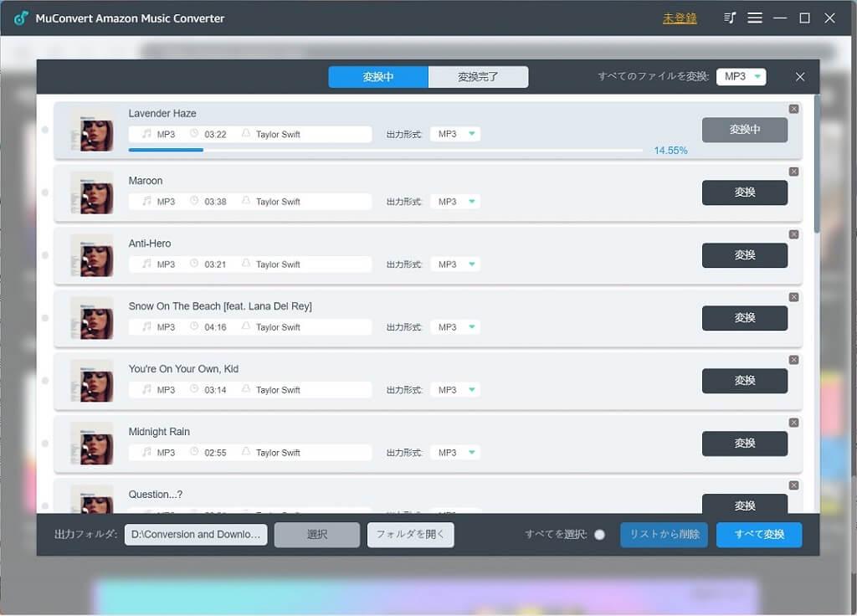
Task: Convert You're On Your Own, Kid with 変換
Action: [x=744, y=381]
